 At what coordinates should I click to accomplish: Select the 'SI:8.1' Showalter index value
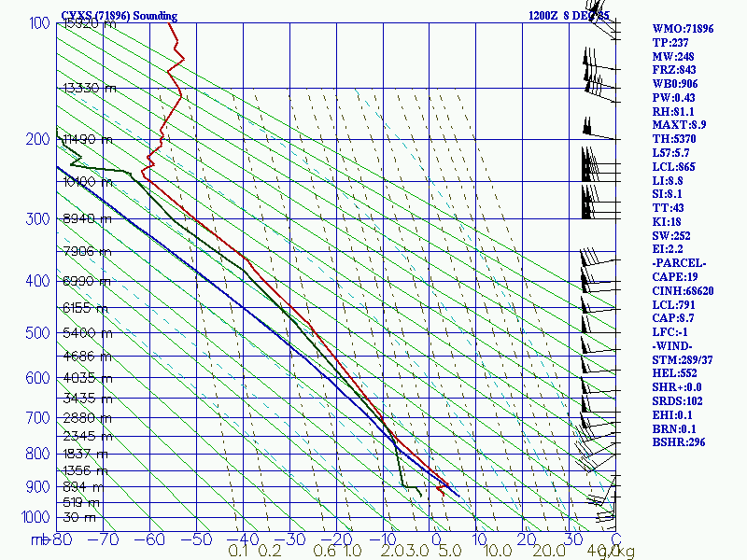click(x=667, y=194)
